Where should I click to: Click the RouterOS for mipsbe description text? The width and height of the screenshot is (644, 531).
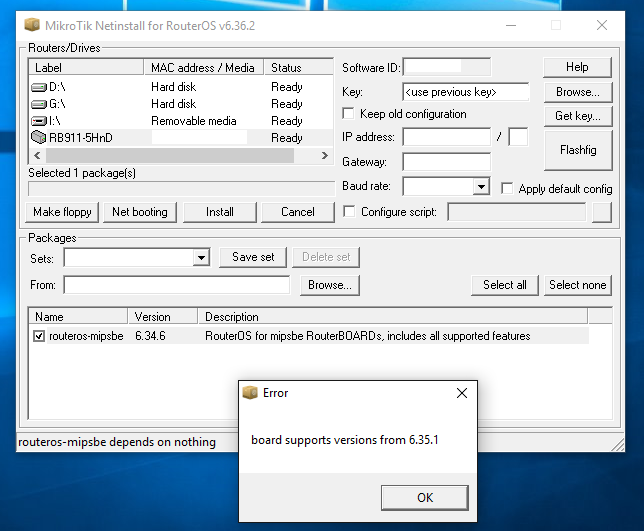[x=368, y=336]
